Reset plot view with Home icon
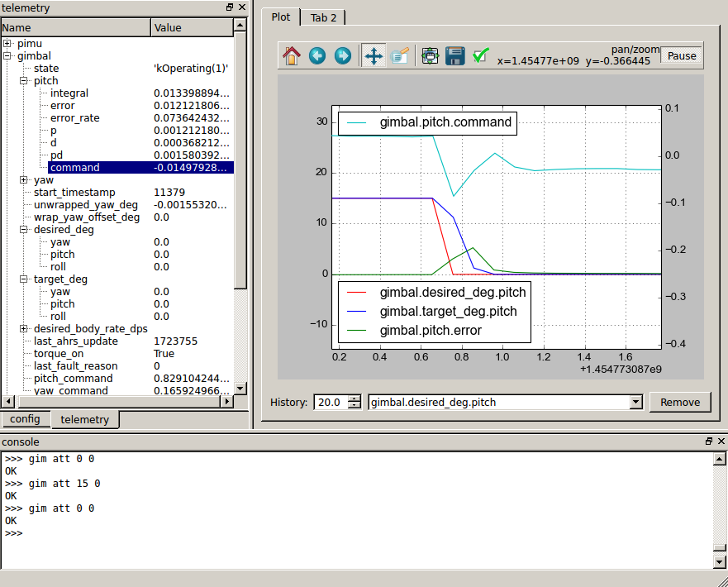Image resolution: width=728 pixels, height=587 pixels. pos(292,55)
